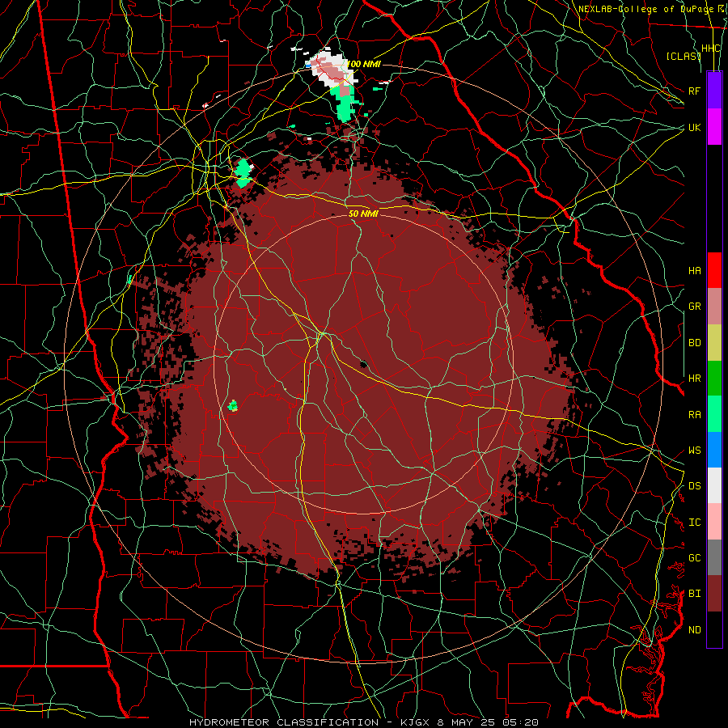Pick the dark green HR swatch
The height and width of the screenshot is (728, 728).
[x=714, y=379]
